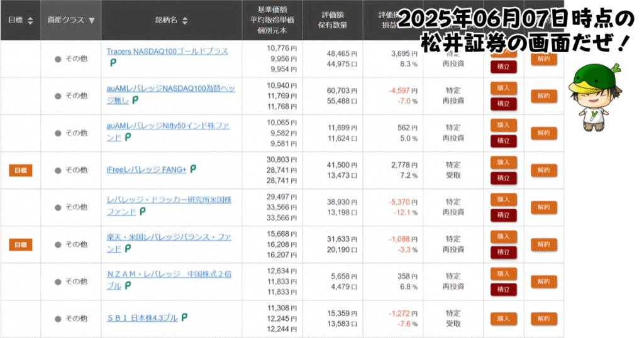Open the 資産クラス filter triangle
The width and height of the screenshot is (644, 338).
tap(92, 21)
